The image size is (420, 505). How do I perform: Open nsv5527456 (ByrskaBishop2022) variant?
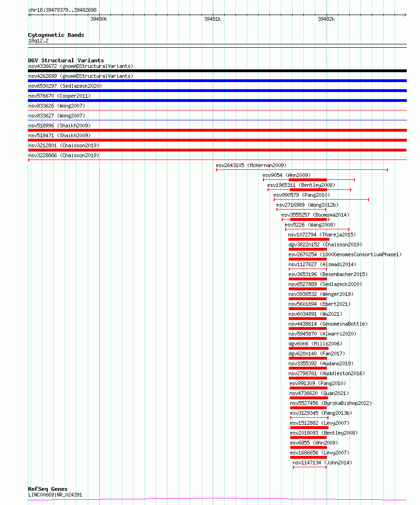[331, 403]
